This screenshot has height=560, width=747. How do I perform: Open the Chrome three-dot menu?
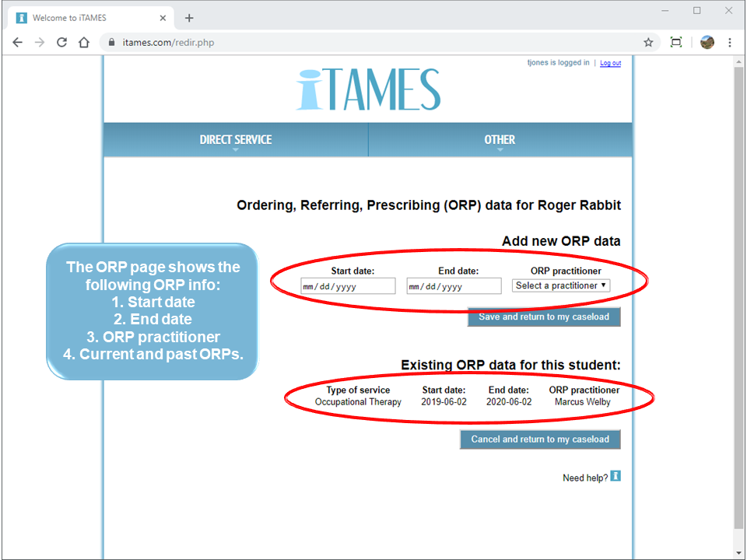coord(730,42)
